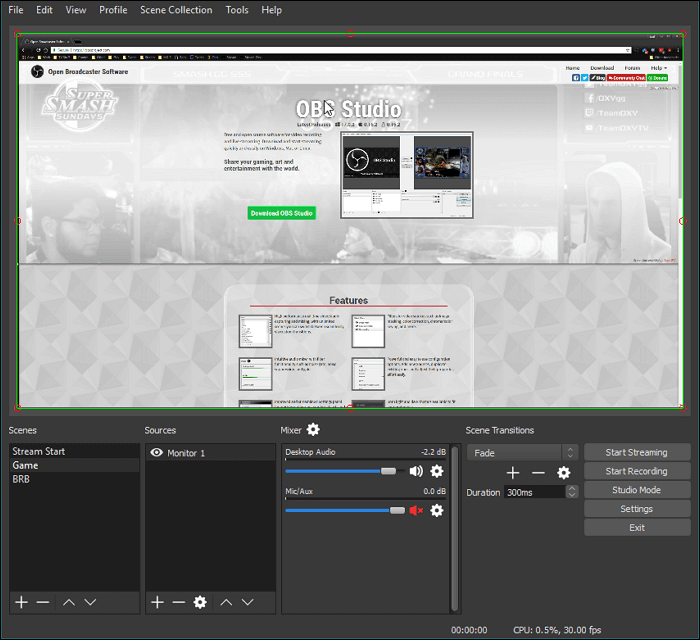700x640 pixels.
Task: Add a new scene with plus icon
Action: pyautogui.click(x=21, y=602)
